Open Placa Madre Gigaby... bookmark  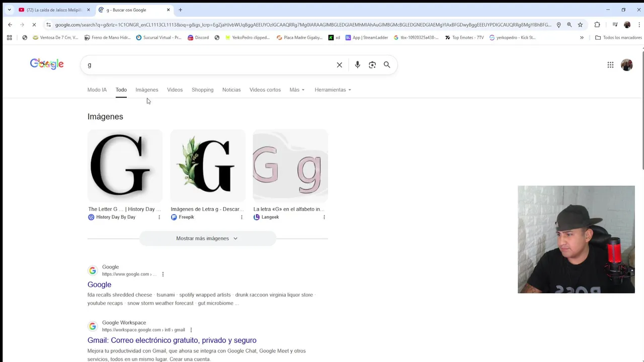(299, 37)
